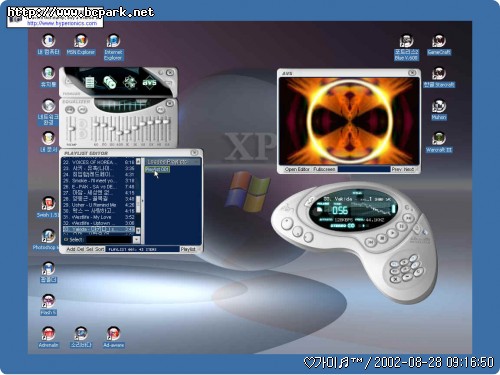
Task: Open the 내 문서 desktop icon
Action: pos(48,142)
